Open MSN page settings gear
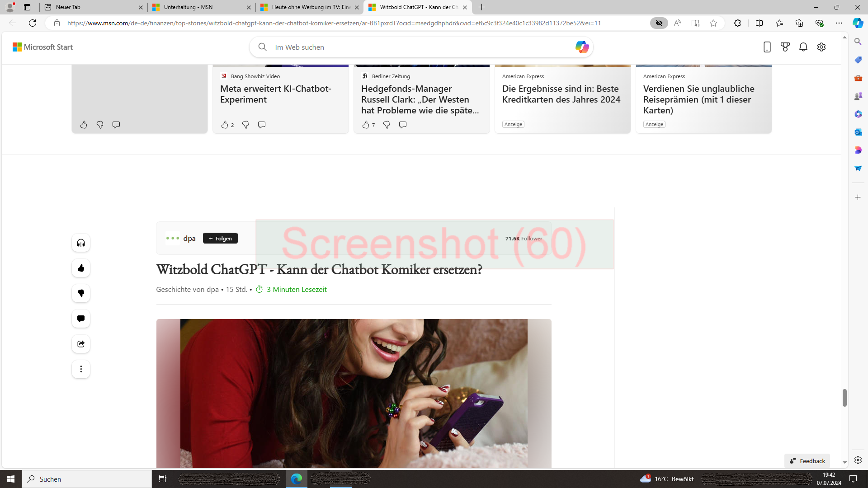The width and height of the screenshot is (868, 488). pyautogui.click(x=821, y=47)
